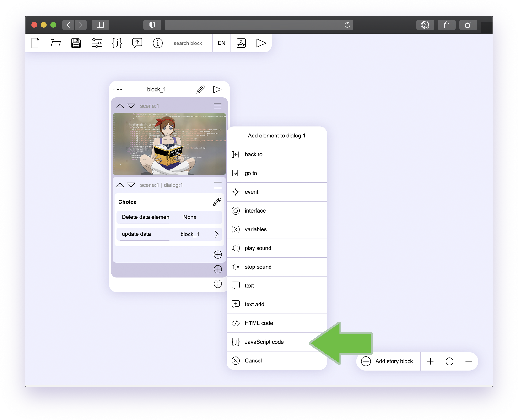Edit block_1 name with pencil icon

200,89
